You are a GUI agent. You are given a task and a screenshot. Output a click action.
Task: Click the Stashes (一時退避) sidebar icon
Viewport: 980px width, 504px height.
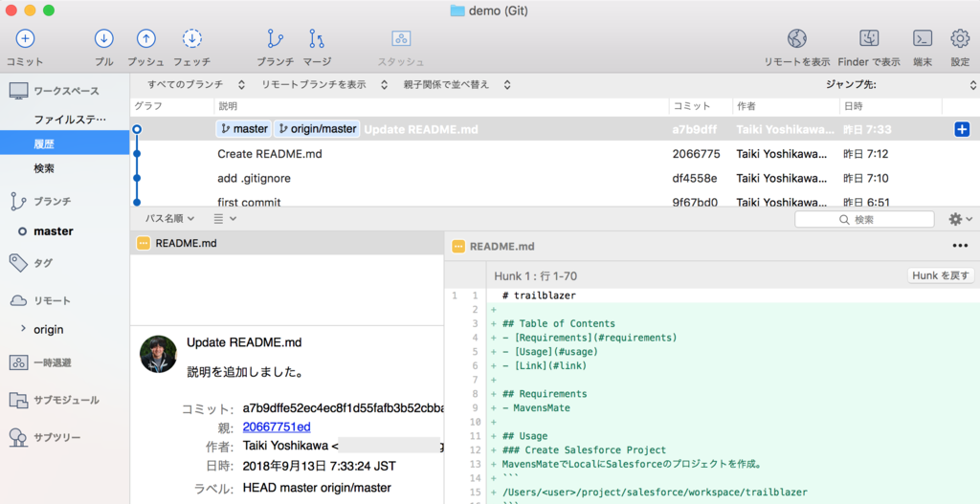click(x=18, y=362)
